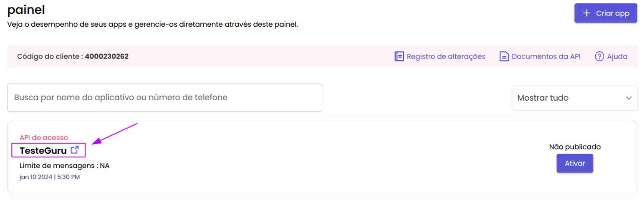644x200 pixels.
Task: Create a new app with Criar app
Action: click(606, 13)
